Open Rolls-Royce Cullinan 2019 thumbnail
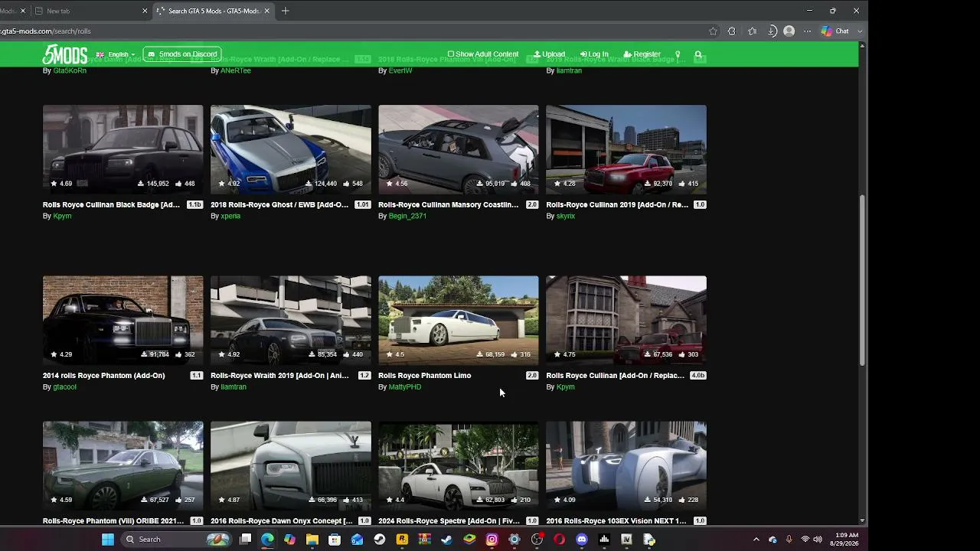Screen dimensions: 980x551 point(626,149)
